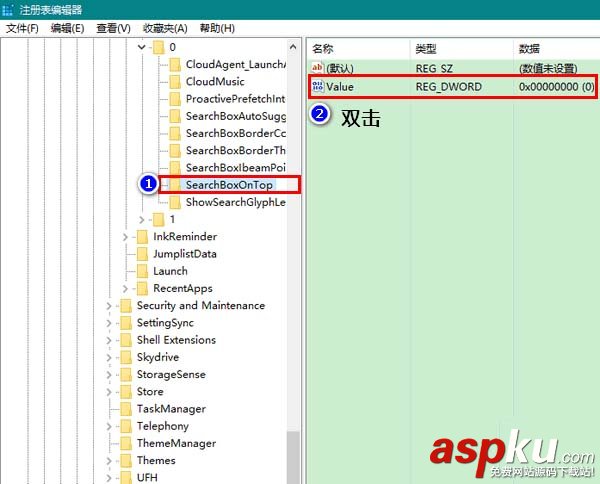Image resolution: width=600 pixels, height=484 pixels.
Task: Click the Telephony folder icon
Action: [126, 426]
